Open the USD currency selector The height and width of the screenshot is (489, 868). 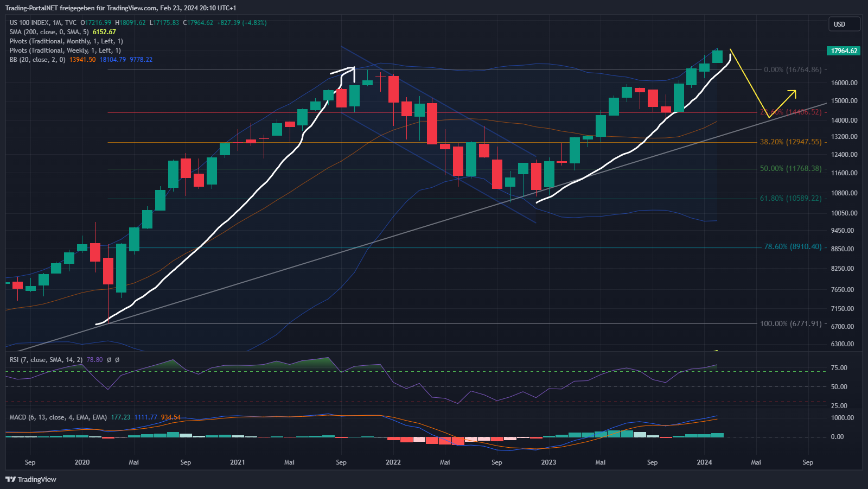coord(844,24)
